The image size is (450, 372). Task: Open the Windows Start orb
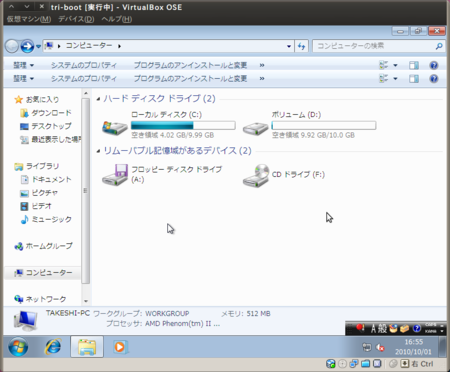tap(18, 347)
